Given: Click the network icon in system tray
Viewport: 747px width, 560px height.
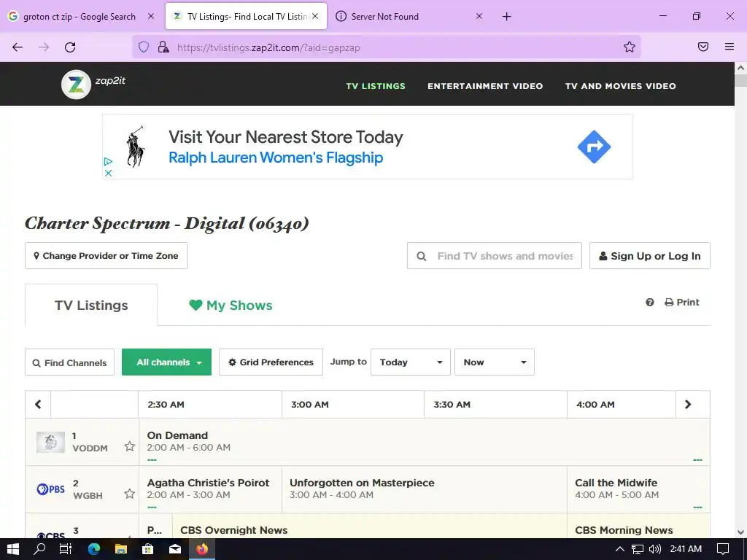Looking at the screenshot, I should point(638,549).
